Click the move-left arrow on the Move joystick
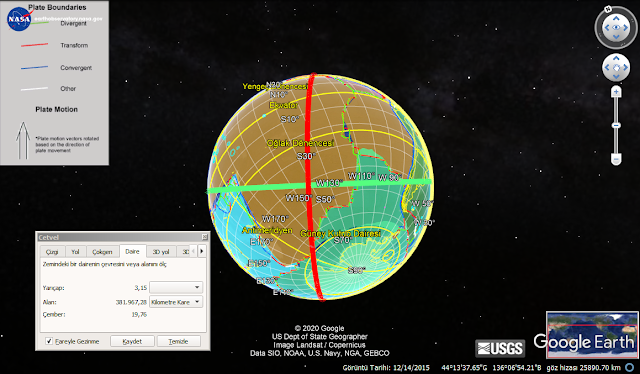Viewport: 640px width, 374px height. pyautogui.click(x=607, y=68)
